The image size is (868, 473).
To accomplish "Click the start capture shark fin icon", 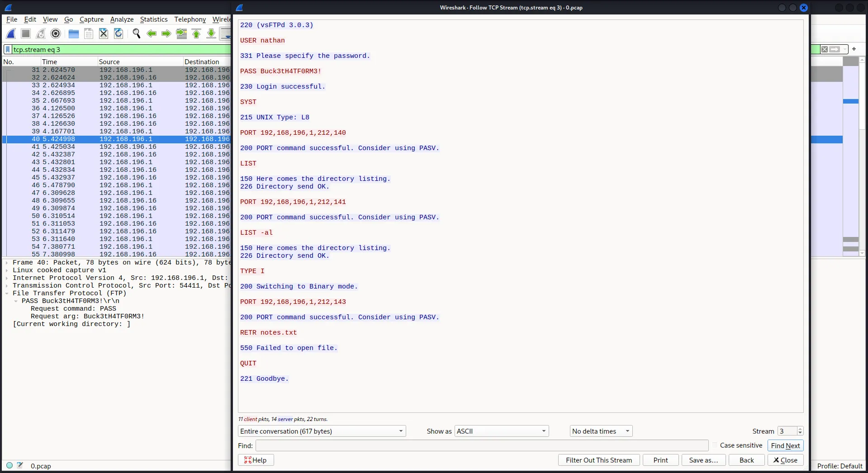I will point(11,33).
